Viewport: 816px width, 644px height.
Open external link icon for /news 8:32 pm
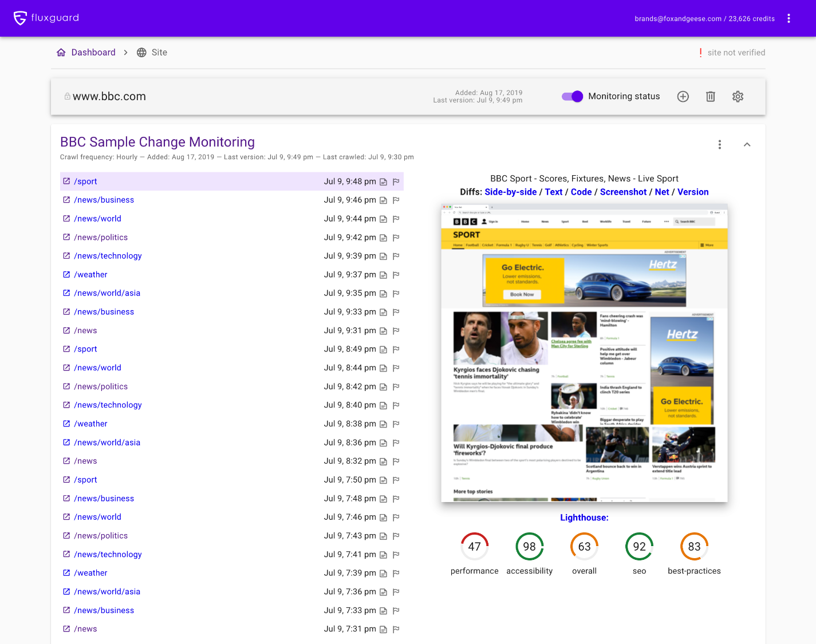(x=66, y=461)
